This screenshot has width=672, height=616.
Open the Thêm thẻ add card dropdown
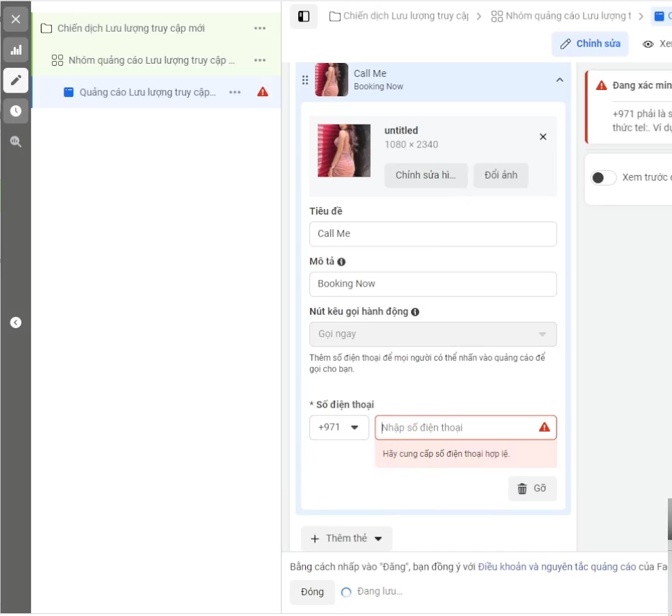(346, 538)
